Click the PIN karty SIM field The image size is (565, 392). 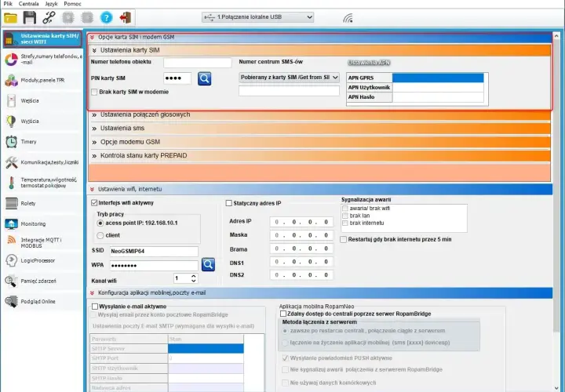coord(177,78)
